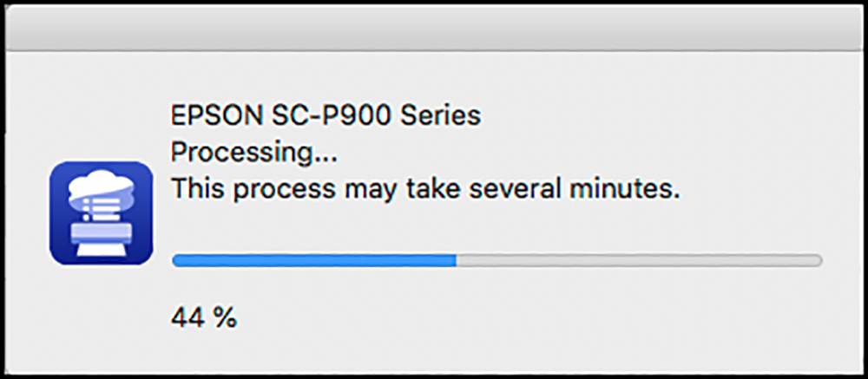Click the far left start of the progress bar
The height and width of the screenshot is (379, 868).
[176, 260]
